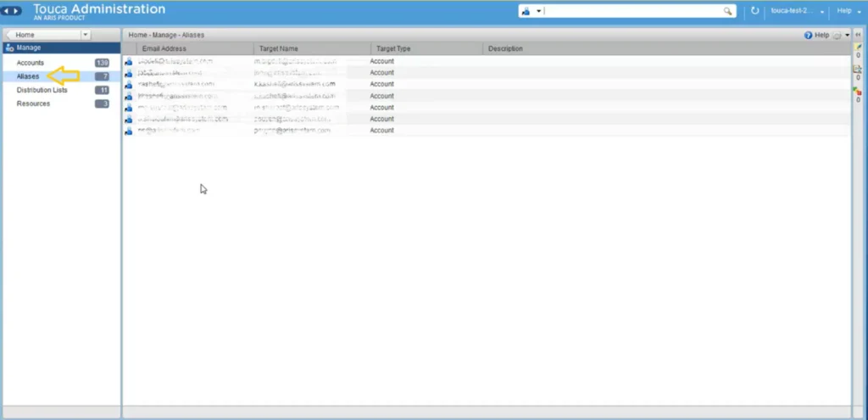Open the search type dropdown arrow

pos(538,11)
